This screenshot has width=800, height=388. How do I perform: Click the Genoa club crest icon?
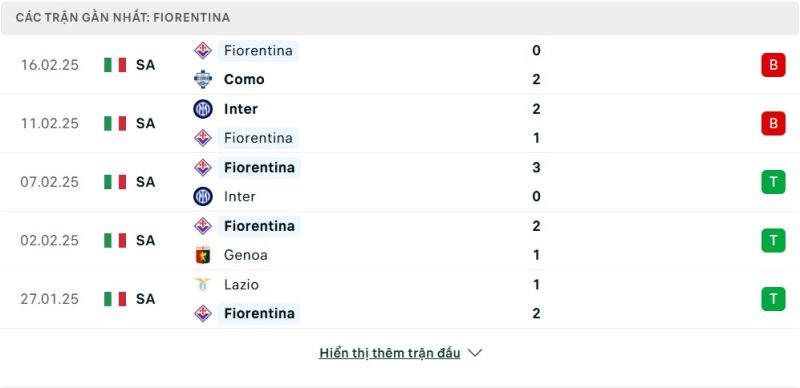pyautogui.click(x=203, y=255)
